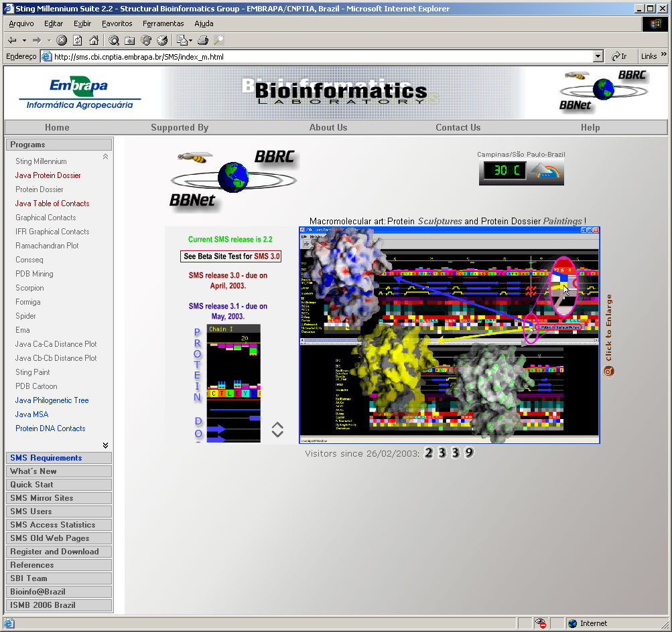This screenshot has width=672, height=632.
Task: Open the Editar menu
Action: [x=54, y=23]
